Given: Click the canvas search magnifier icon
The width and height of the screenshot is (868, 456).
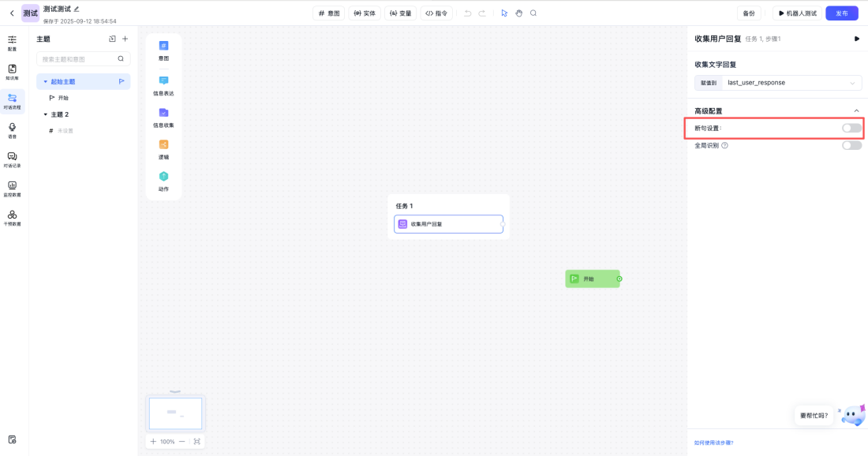Looking at the screenshot, I should click(x=533, y=13).
